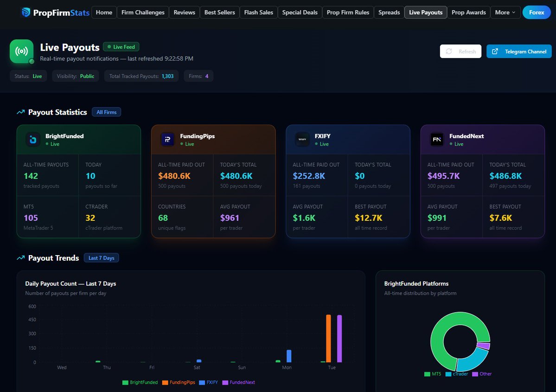Click the orange FundingPips bar on Tue
556x392 pixels.
click(328, 339)
